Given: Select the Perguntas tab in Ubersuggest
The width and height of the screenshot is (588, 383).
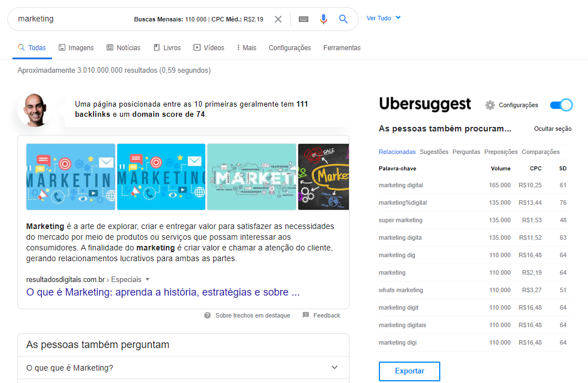Looking at the screenshot, I should pyautogui.click(x=466, y=152).
